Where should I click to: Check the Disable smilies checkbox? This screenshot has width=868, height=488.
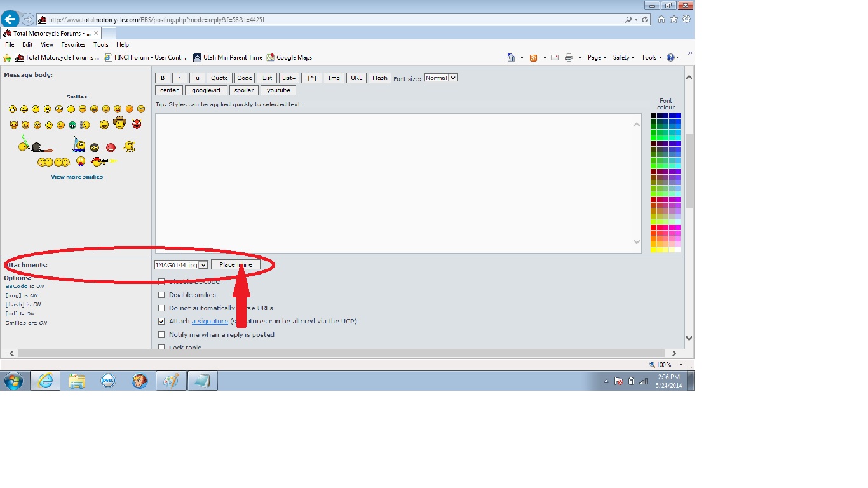pyautogui.click(x=161, y=295)
